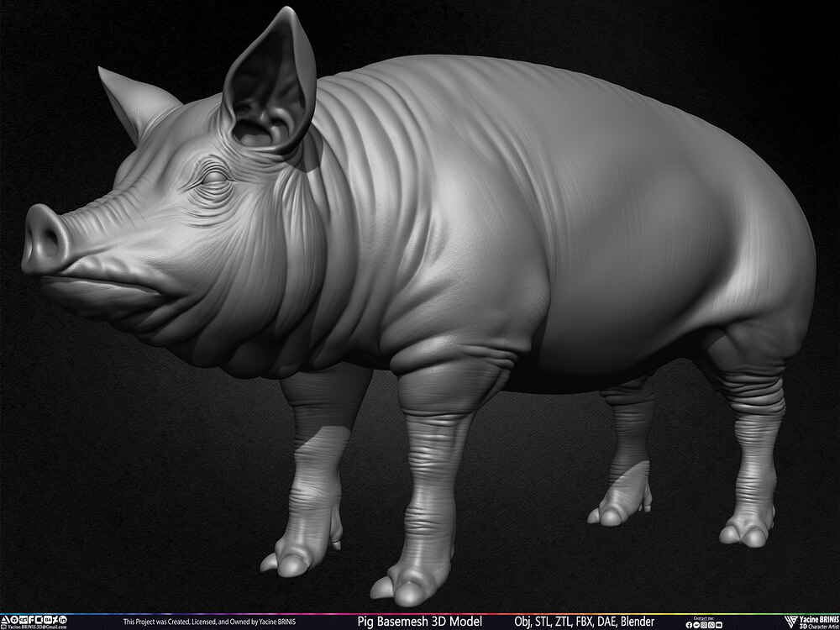Click the Behance 'Be' icon

[48, 620]
